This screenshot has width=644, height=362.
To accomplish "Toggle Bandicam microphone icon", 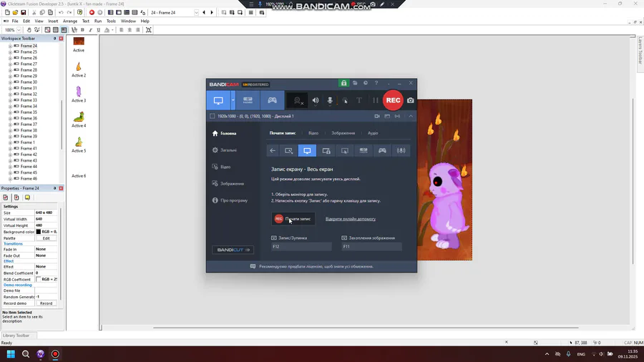I will point(330,101).
